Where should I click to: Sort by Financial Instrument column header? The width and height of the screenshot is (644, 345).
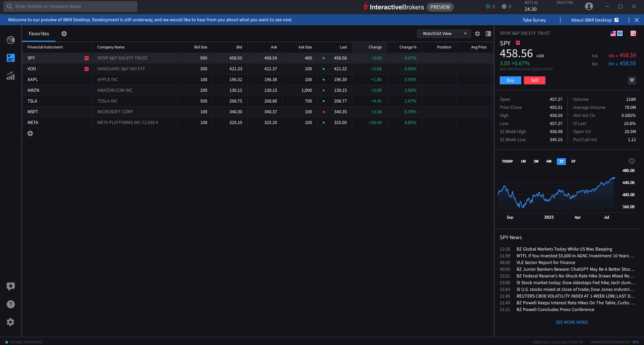[45, 47]
